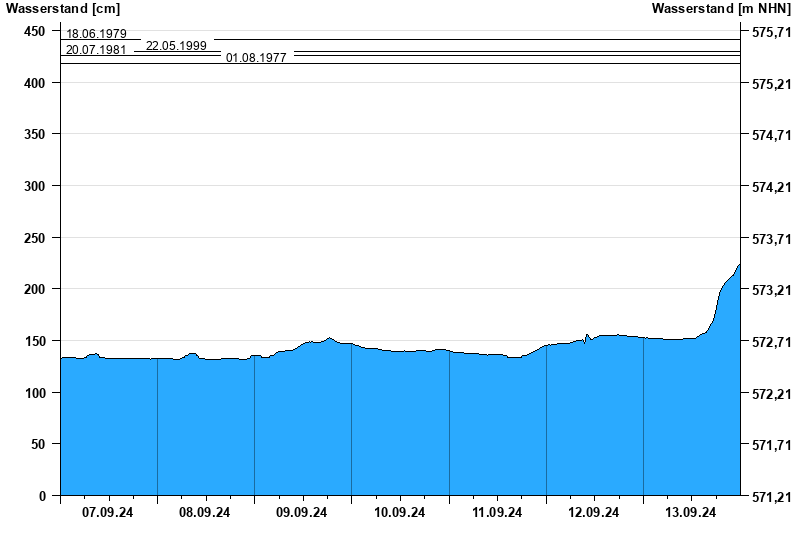Pick the 12.09.24 date label
This screenshot has width=800, height=550.
[594, 513]
